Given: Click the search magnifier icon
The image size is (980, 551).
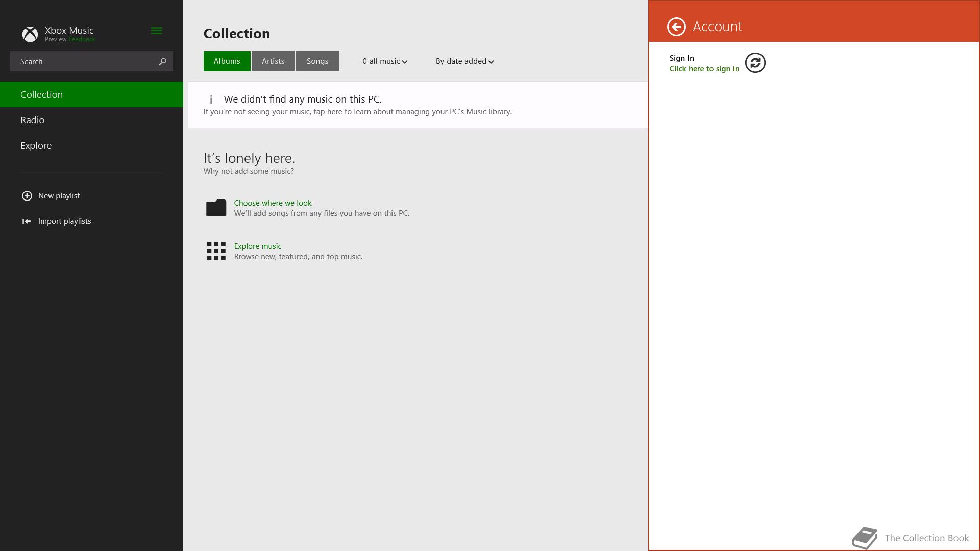Looking at the screenshot, I should tap(162, 62).
